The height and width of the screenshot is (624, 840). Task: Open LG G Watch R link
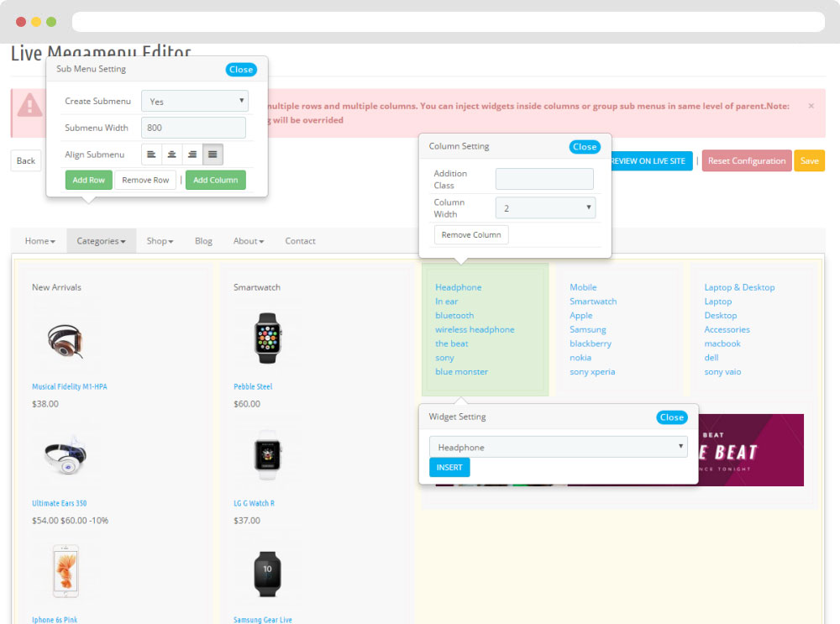254,504
